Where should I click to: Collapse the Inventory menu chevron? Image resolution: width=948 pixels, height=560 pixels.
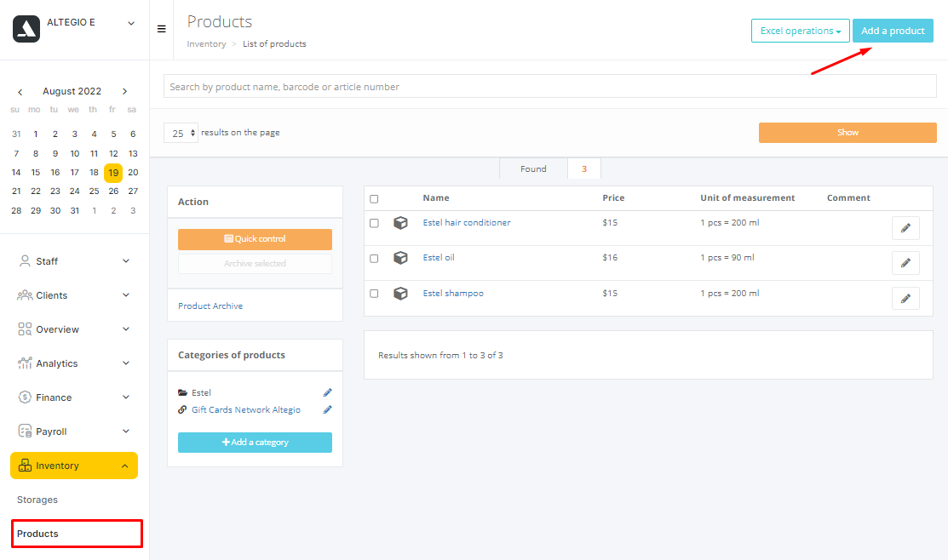click(124, 466)
